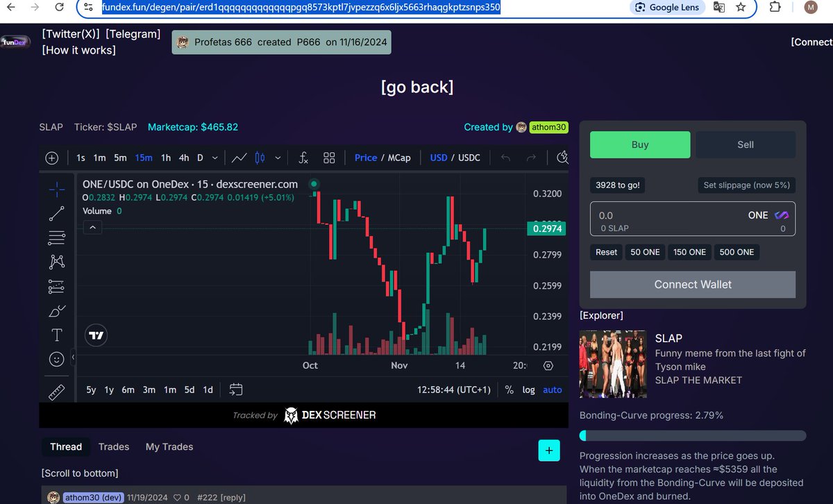
Task: Open the emoji icons tool
Action: click(x=57, y=359)
